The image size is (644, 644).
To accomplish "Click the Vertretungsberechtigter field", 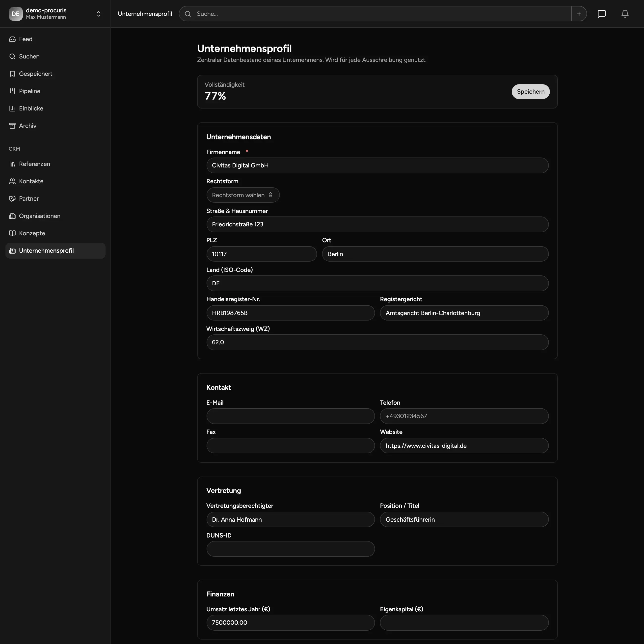I will pyautogui.click(x=290, y=519).
